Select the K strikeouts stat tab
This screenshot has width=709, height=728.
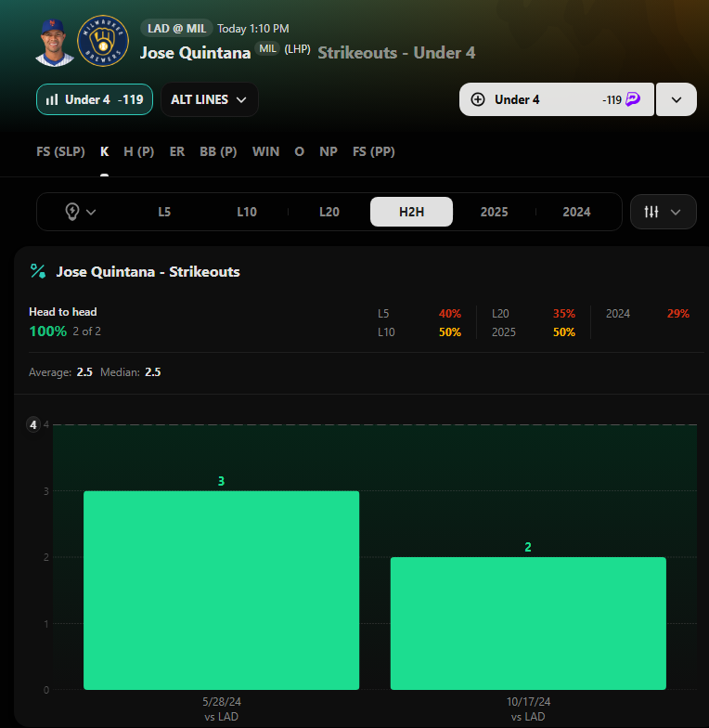pyautogui.click(x=104, y=151)
